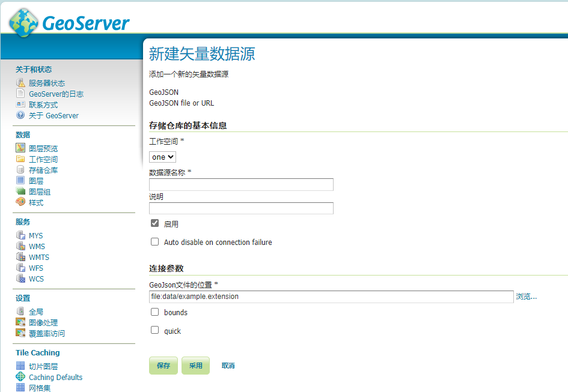Open WMTS service link
The height and width of the screenshot is (392, 568).
pyautogui.click(x=39, y=258)
